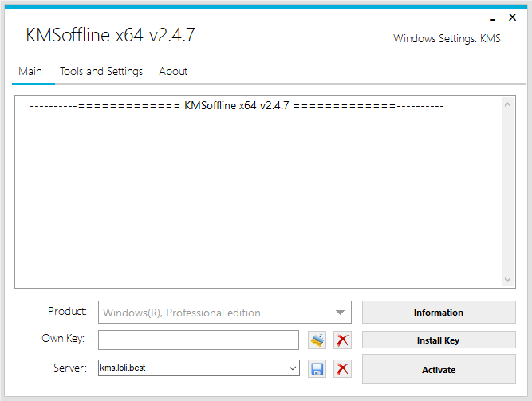Click the log scrollbar up arrow
Image resolution: width=532 pixels, height=401 pixels.
point(508,104)
